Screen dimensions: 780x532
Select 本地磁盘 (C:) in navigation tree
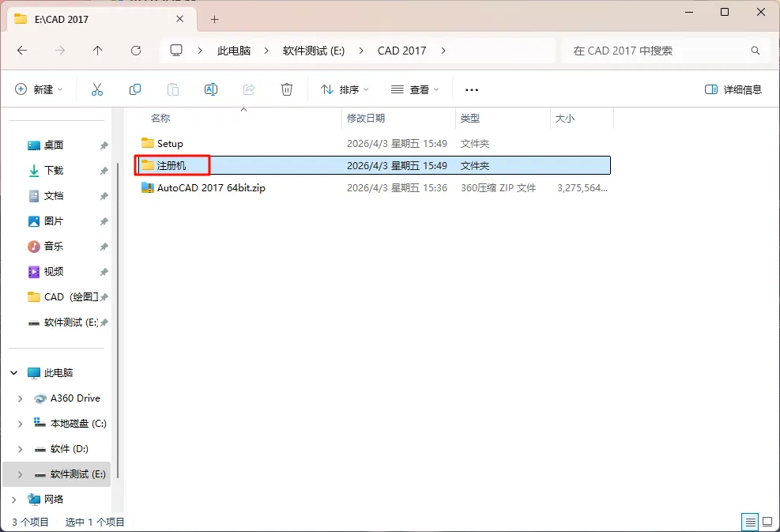coord(78,424)
